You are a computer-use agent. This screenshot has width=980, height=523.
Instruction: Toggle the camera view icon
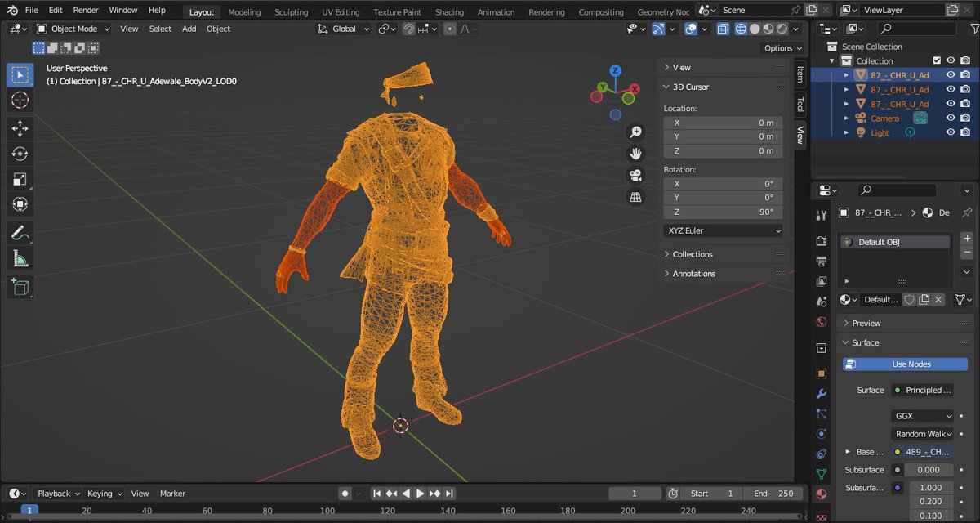click(635, 175)
